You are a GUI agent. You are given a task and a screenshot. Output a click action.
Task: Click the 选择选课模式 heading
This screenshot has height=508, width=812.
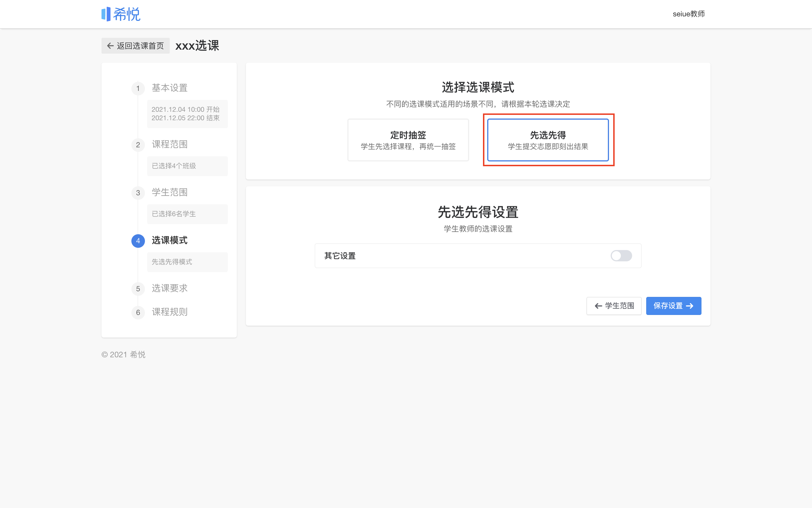pos(478,87)
